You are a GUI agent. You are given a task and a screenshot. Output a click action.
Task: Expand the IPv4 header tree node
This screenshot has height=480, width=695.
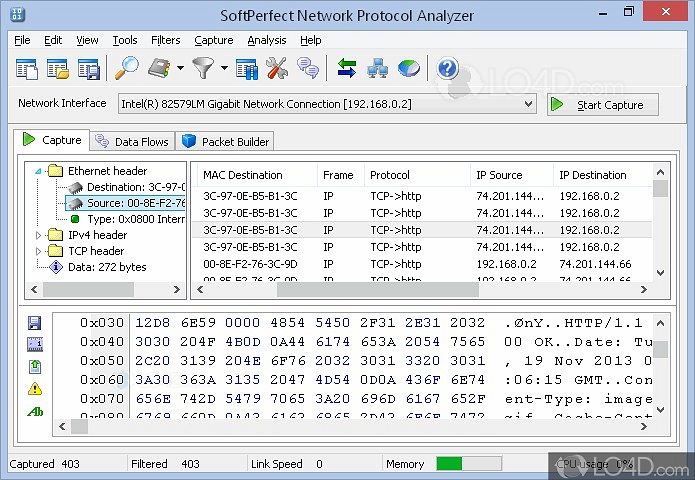38,235
